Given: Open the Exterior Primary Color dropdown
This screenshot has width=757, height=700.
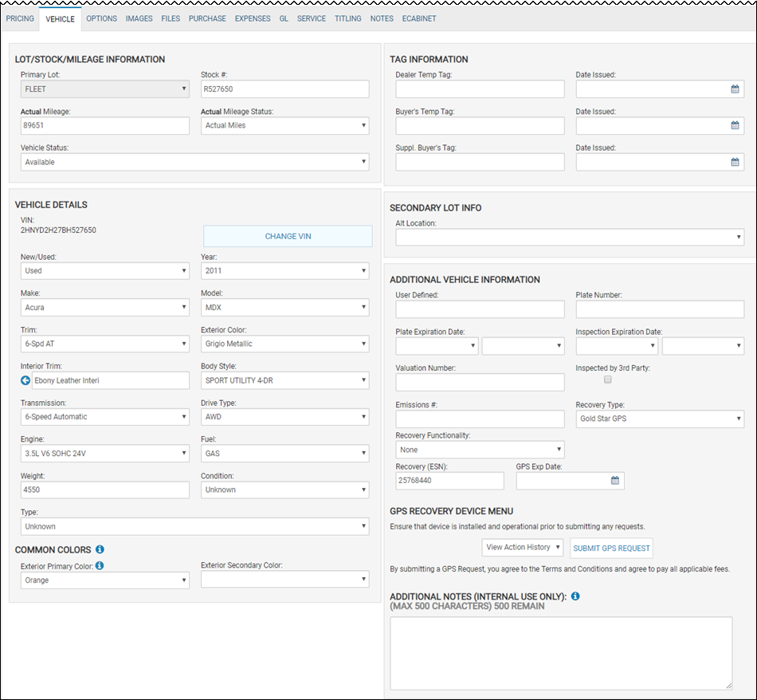Looking at the screenshot, I should tap(104, 580).
